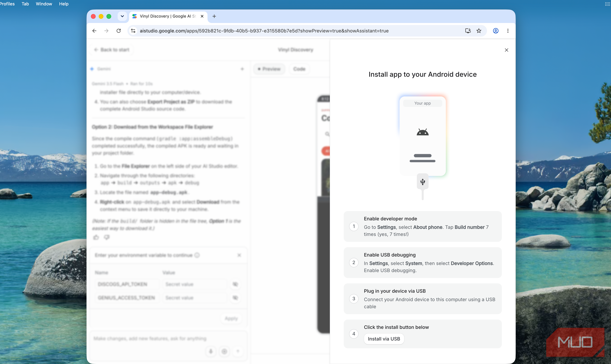Screen dimensions: 611x364
Task: Click the 'Enable developer mode' step heading
Action: 390,219
